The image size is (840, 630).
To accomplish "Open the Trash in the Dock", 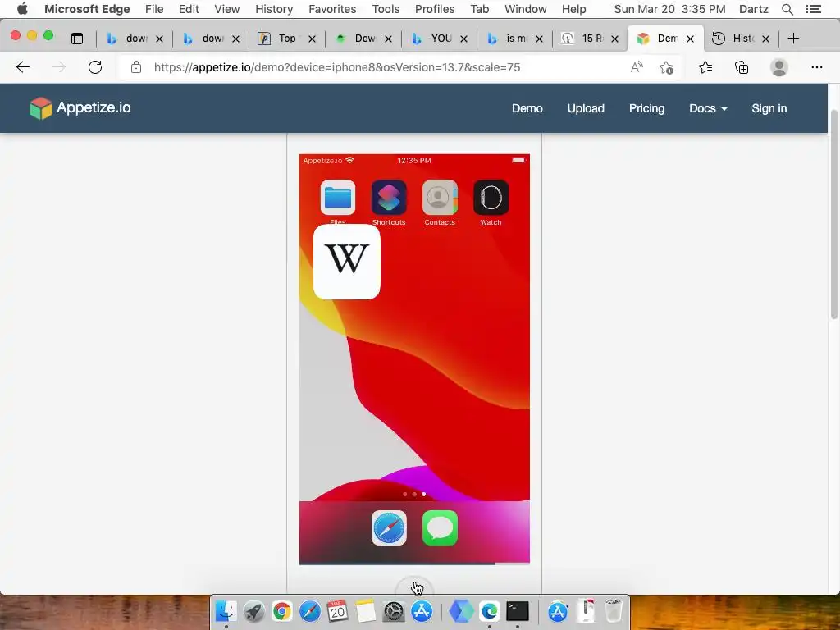I will 614,610.
